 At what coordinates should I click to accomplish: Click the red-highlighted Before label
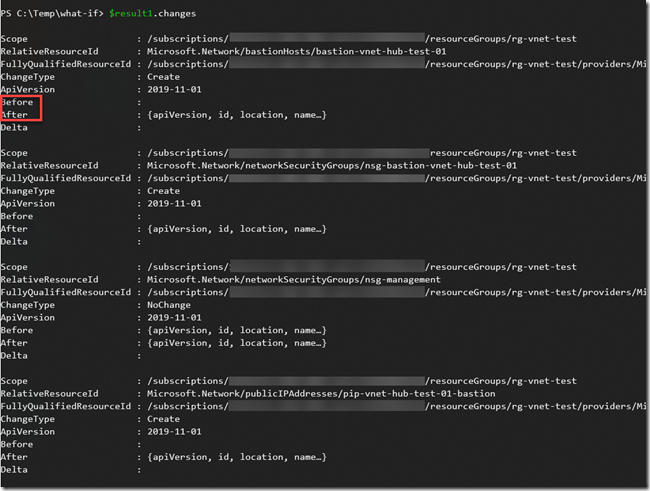pyautogui.click(x=17, y=102)
